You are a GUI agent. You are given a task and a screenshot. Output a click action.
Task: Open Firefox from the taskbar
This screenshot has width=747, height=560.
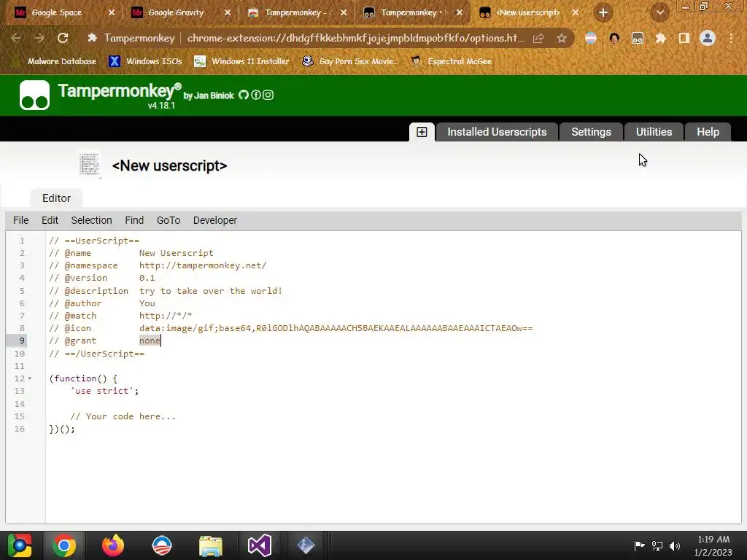(113, 545)
